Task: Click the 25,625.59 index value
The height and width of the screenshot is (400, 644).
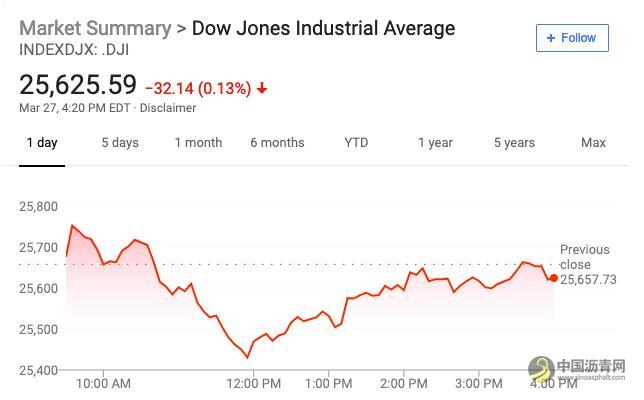Action: click(x=78, y=85)
